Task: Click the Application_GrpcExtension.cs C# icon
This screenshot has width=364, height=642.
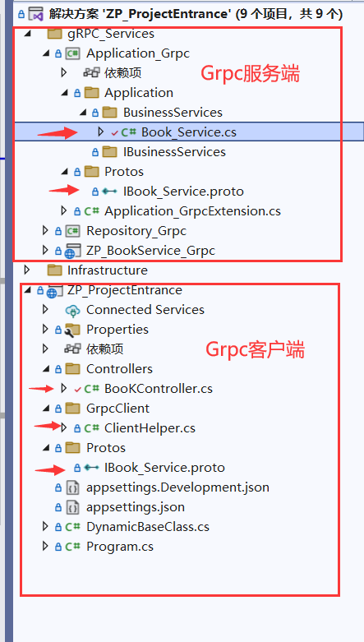Action: [x=92, y=211]
